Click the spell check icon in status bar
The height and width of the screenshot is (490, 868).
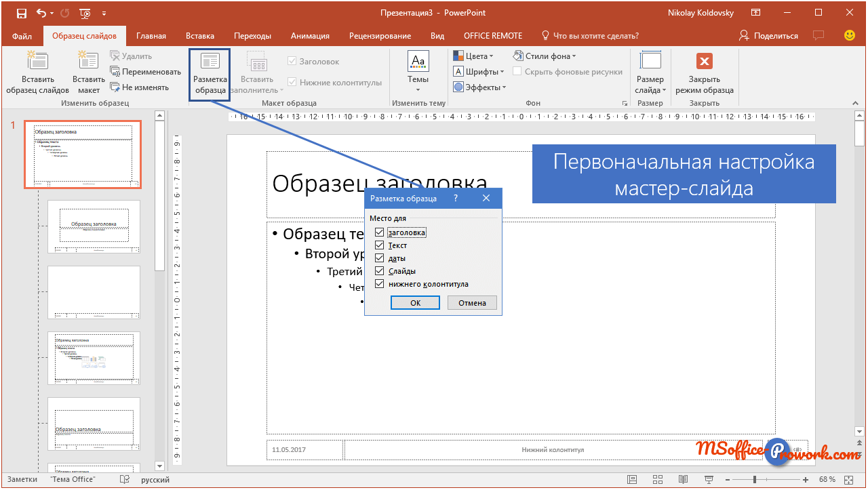click(x=125, y=480)
